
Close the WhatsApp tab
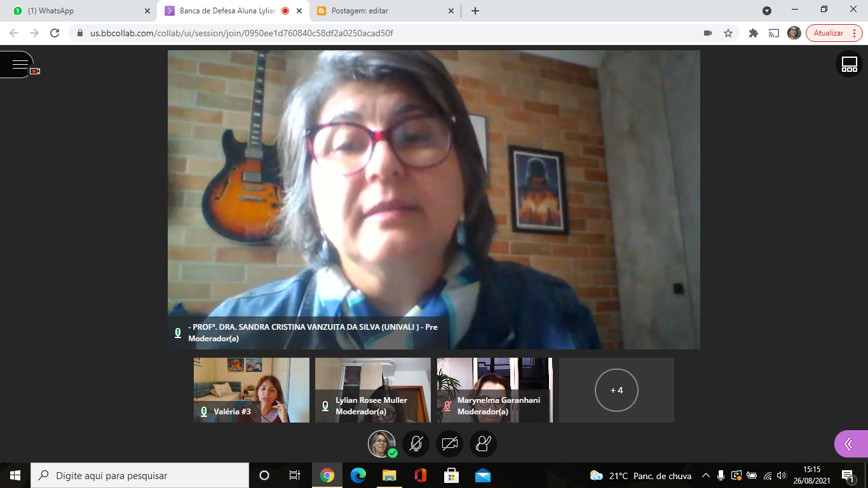[x=147, y=11]
